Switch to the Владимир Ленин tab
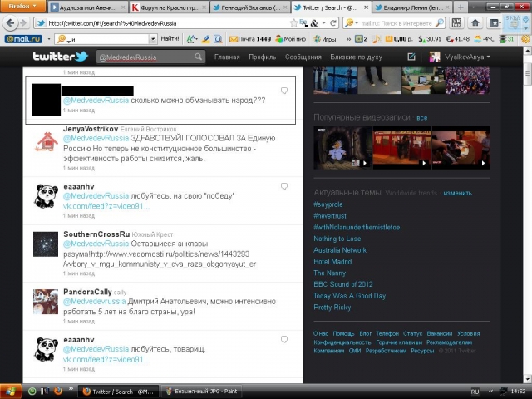This screenshot has width=532, height=399. [412, 7]
